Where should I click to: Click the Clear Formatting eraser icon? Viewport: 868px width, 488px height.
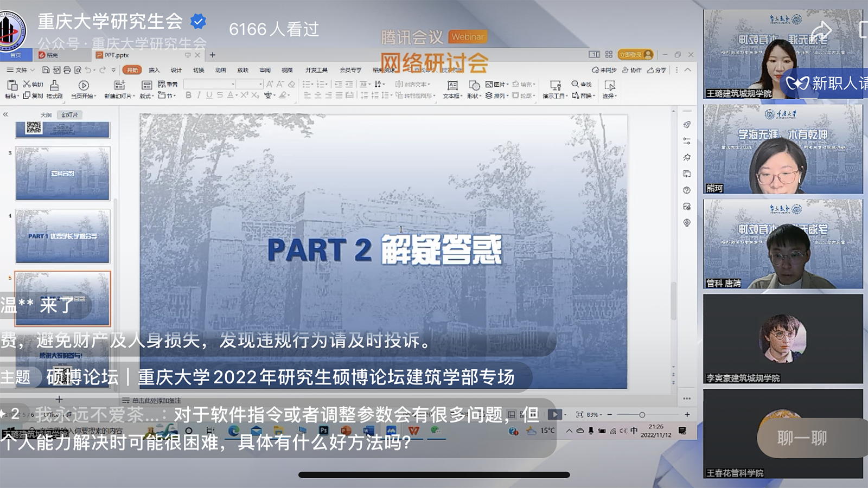(x=292, y=84)
